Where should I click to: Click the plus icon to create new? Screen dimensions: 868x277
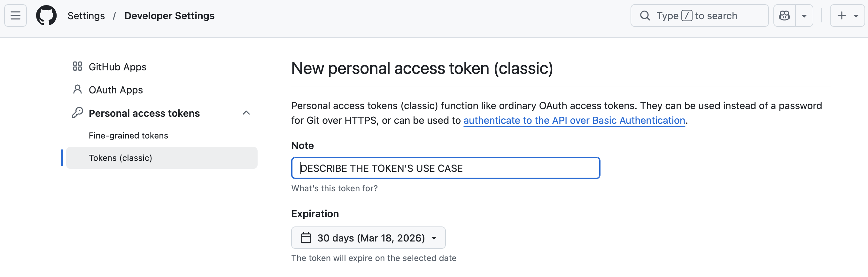(x=841, y=15)
